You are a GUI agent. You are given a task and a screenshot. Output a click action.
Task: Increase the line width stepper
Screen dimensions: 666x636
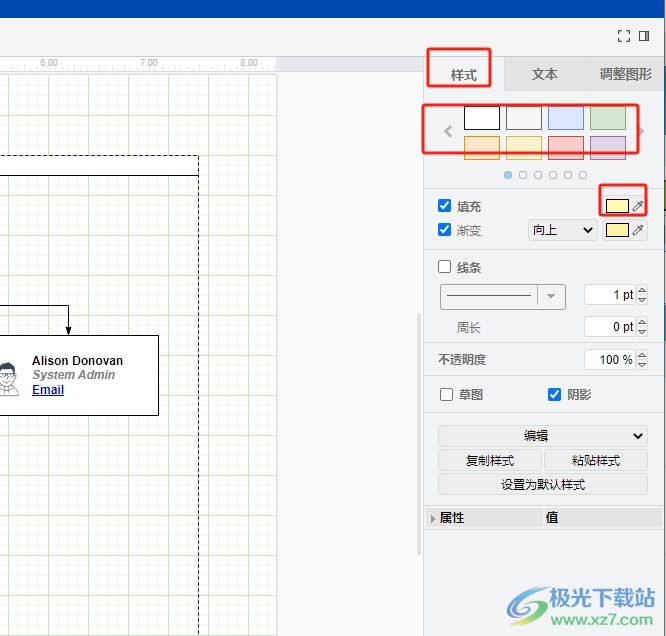642,290
